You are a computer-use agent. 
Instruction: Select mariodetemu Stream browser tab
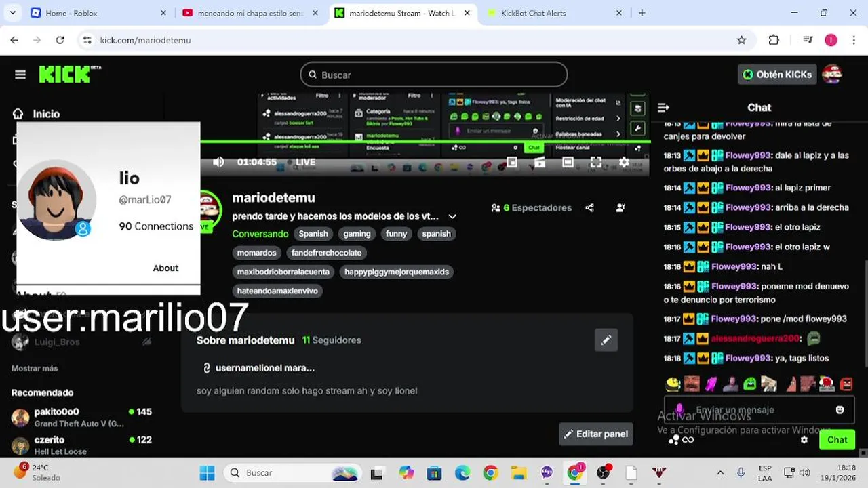coord(402,13)
